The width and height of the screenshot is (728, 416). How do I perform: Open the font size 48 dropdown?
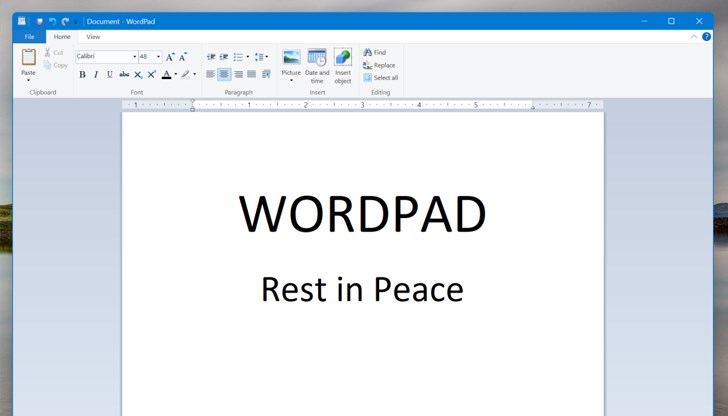[158, 57]
